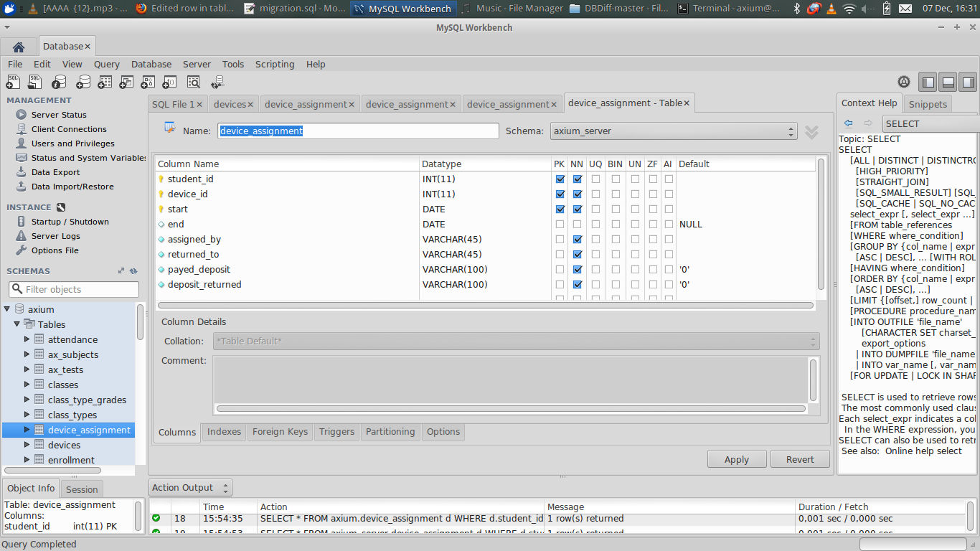Viewport: 980px width, 551px height.
Task: Open the Server menu
Action: click(197, 64)
